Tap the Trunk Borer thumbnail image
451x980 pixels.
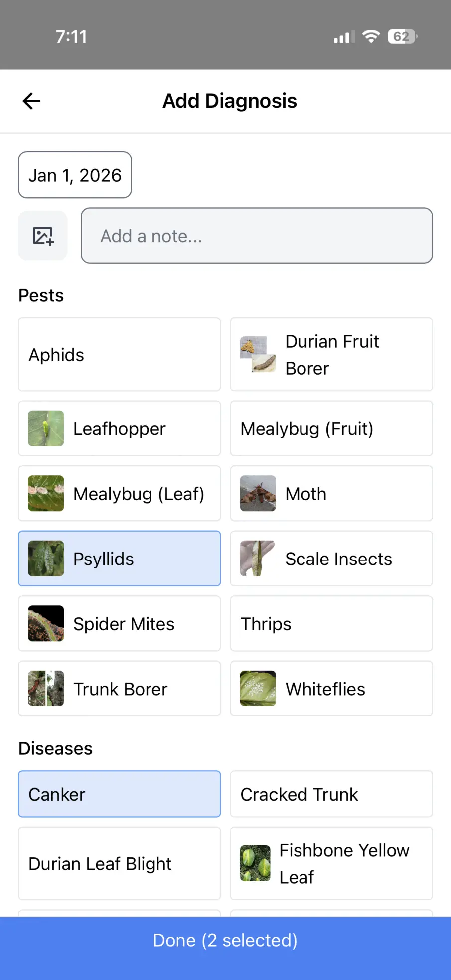46,689
